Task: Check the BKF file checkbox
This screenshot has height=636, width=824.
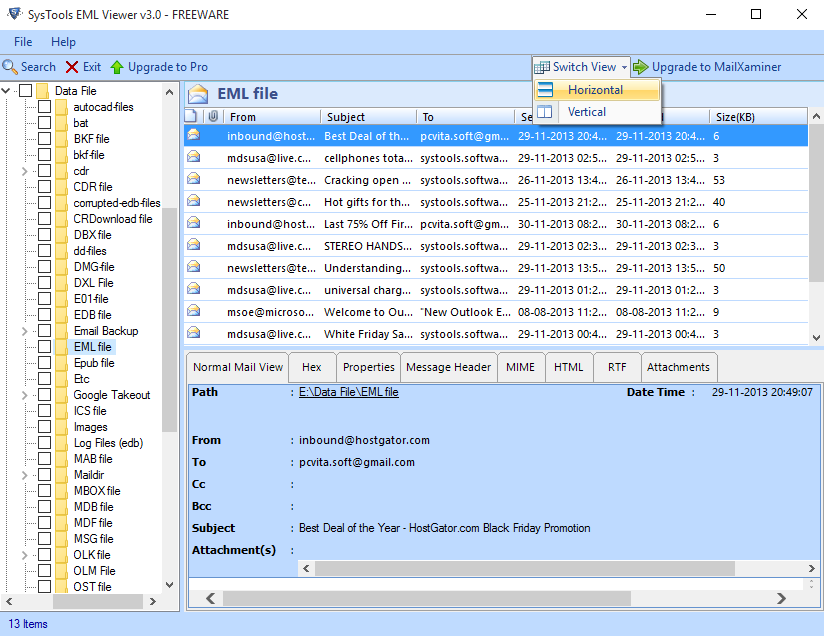Action: coord(45,139)
